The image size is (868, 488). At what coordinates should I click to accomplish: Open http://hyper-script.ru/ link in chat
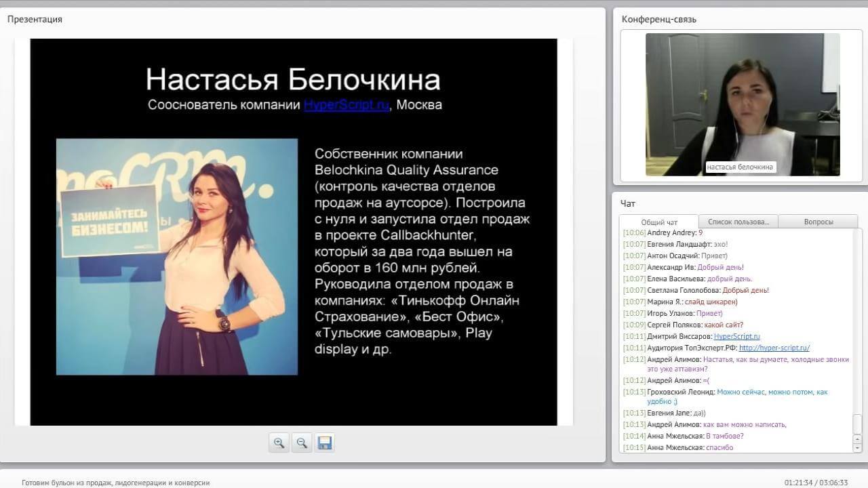tap(774, 348)
